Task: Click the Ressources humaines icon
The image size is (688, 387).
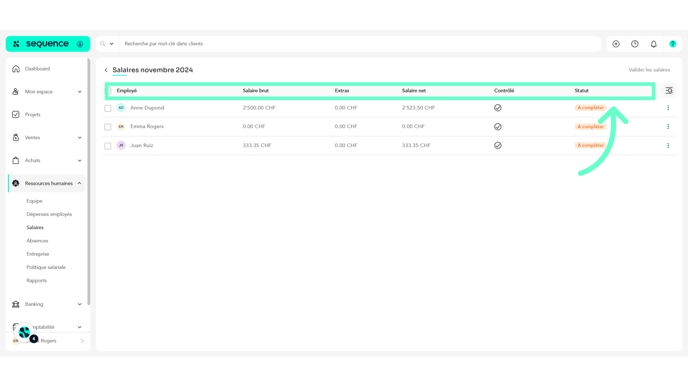Action: [16, 183]
